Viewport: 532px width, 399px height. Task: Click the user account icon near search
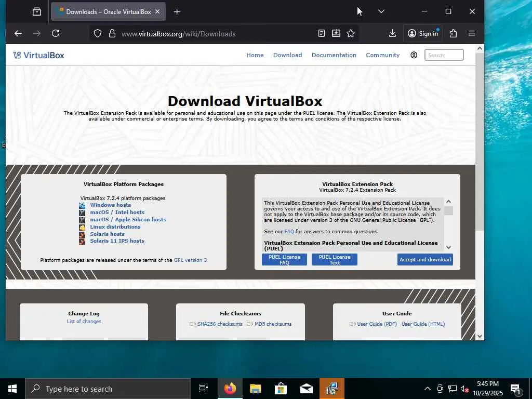414,55
